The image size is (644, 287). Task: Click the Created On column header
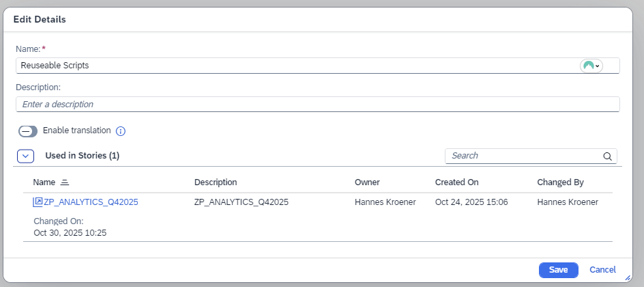pos(456,182)
